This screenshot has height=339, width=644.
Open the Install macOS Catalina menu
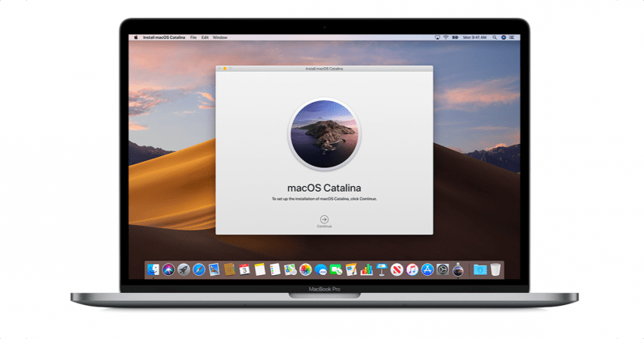[x=164, y=37]
